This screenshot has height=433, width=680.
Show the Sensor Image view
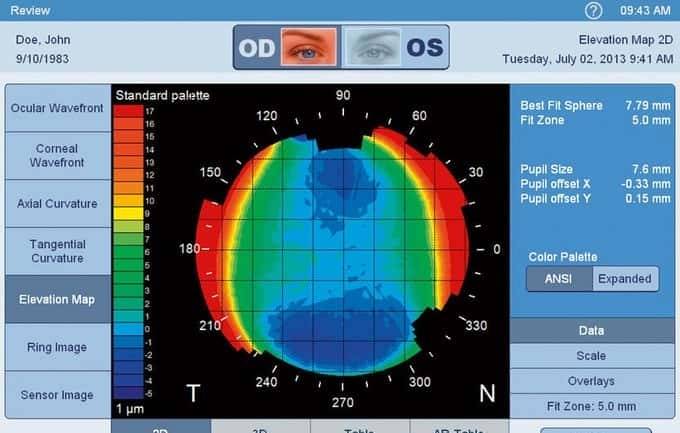58,395
